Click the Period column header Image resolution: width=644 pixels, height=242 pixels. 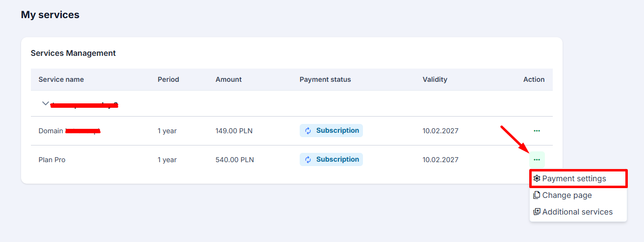[x=168, y=79]
